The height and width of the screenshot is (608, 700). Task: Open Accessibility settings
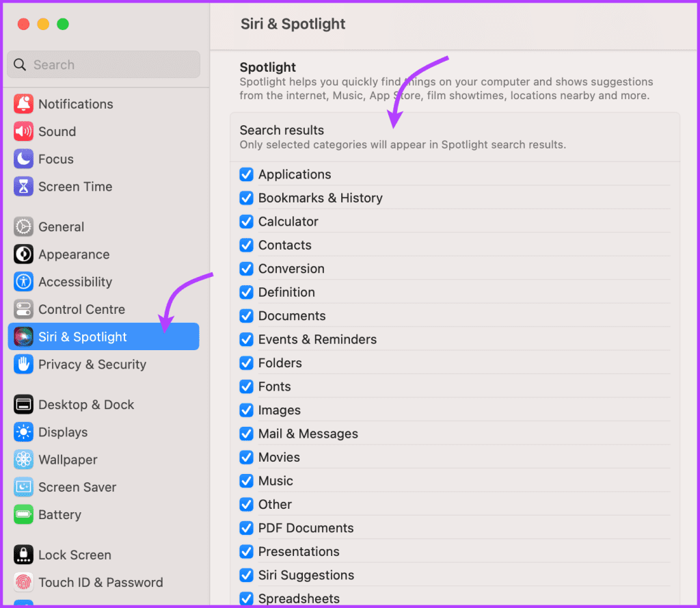[104, 282]
